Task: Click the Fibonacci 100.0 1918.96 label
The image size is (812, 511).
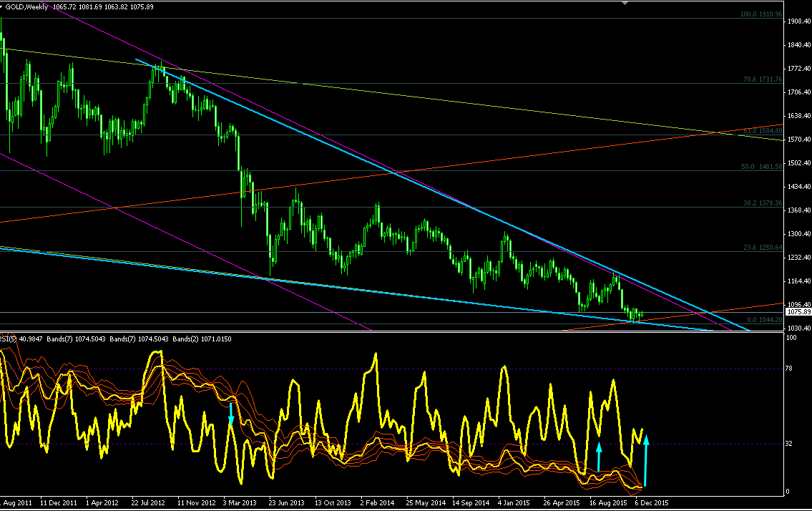Action: (x=760, y=14)
